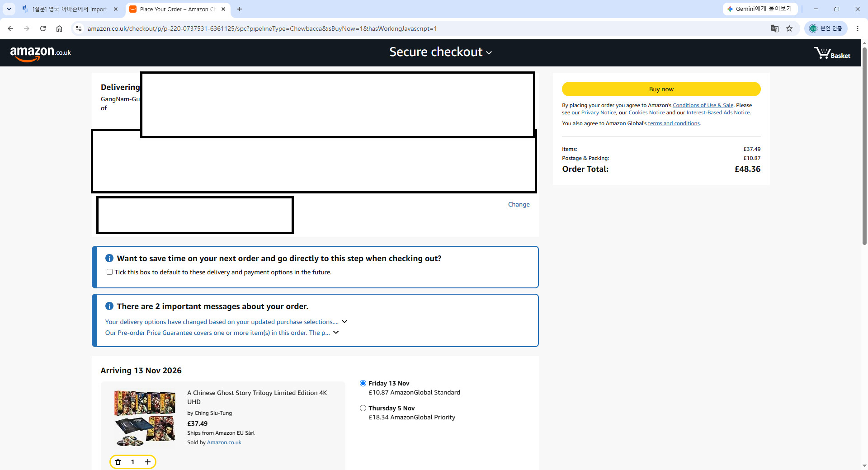Click the Items £37.49 value in summary
This screenshot has width=868, height=470.
pos(752,149)
